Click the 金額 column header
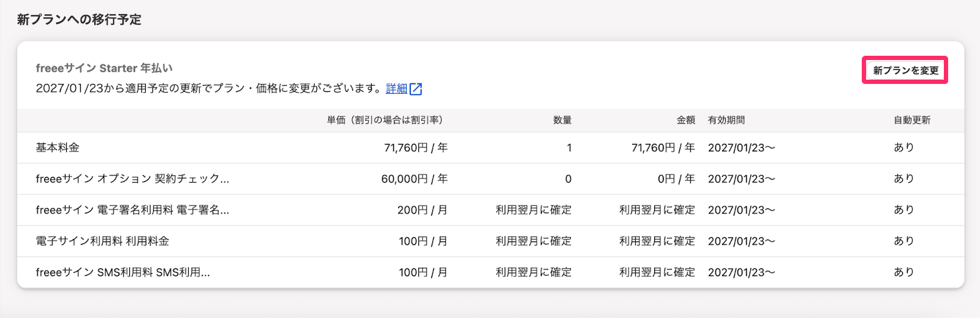 [x=686, y=120]
